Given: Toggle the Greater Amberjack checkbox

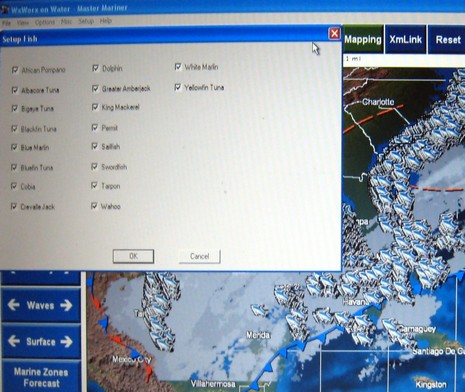Looking at the screenshot, I should tap(95, 88).
